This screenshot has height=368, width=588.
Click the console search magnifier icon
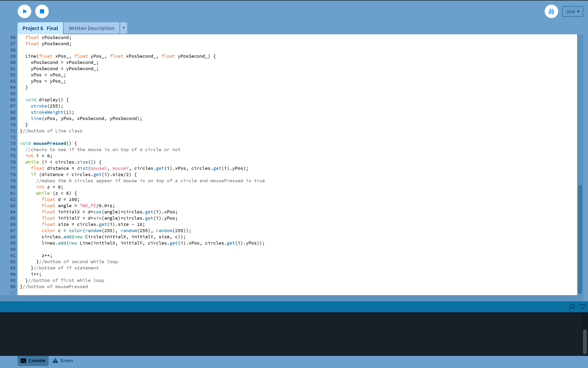pyautogui.click(x=572, y=307)
